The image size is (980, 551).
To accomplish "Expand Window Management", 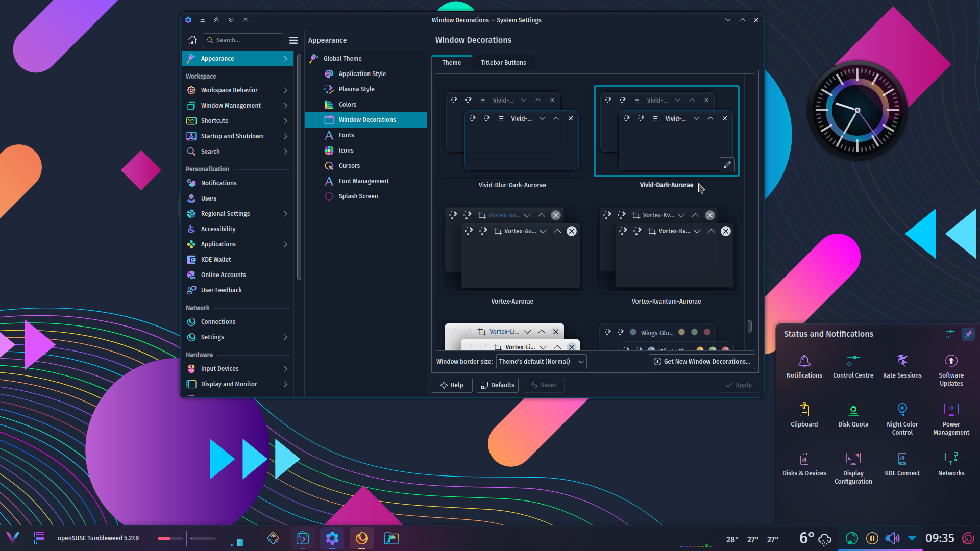I will 285,106.
